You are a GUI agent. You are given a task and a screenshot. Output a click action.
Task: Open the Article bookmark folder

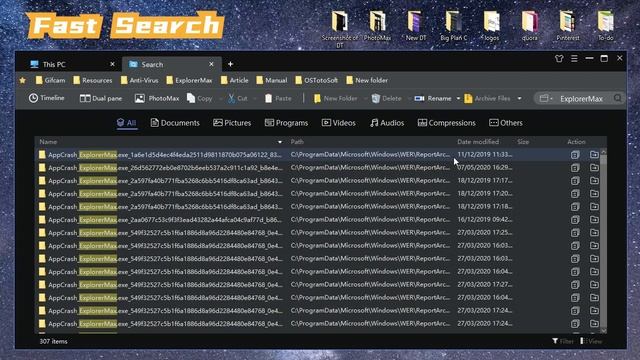tap(235, 80)
